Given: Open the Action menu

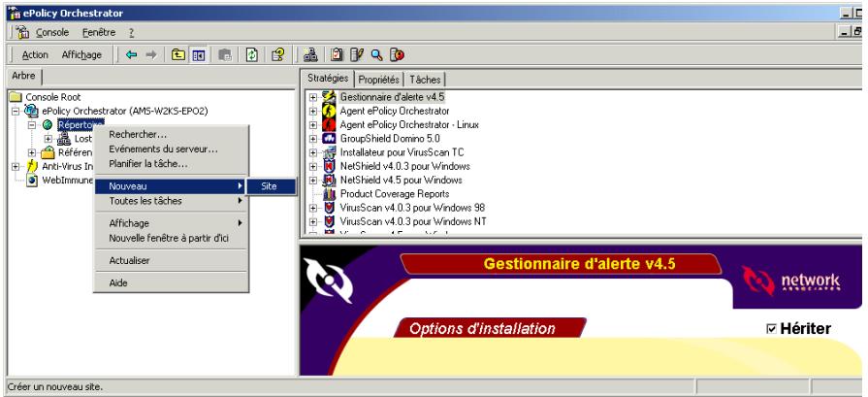Looking at the screenshot, I should click(x=35, y=54).
